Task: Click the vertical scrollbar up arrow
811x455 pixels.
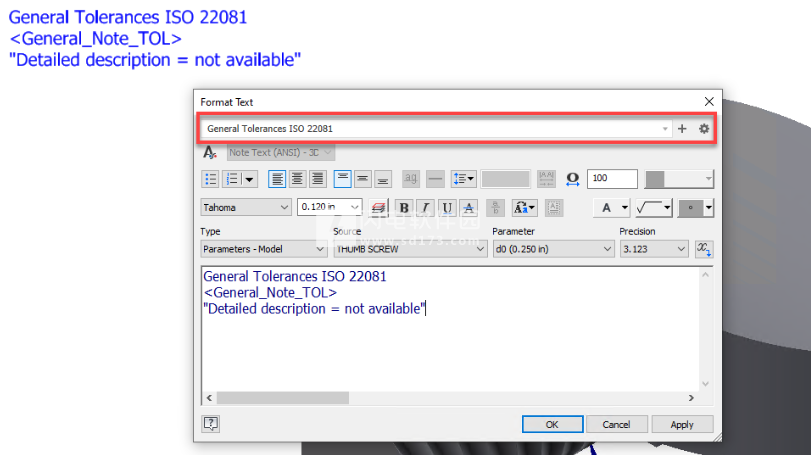Action: 705,275
